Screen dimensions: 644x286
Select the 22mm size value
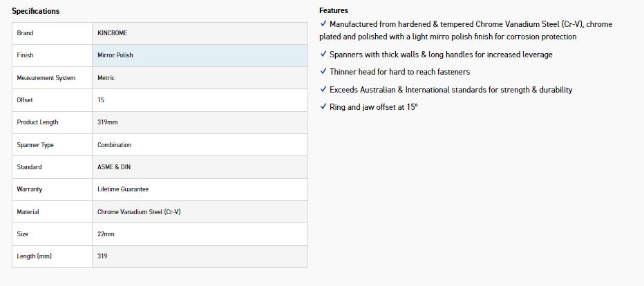pyautogui.click(x=106, y=234)
